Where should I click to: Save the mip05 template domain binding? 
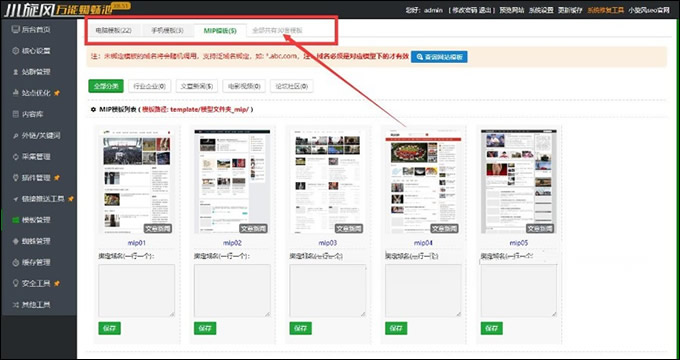[x=492, y=328]
